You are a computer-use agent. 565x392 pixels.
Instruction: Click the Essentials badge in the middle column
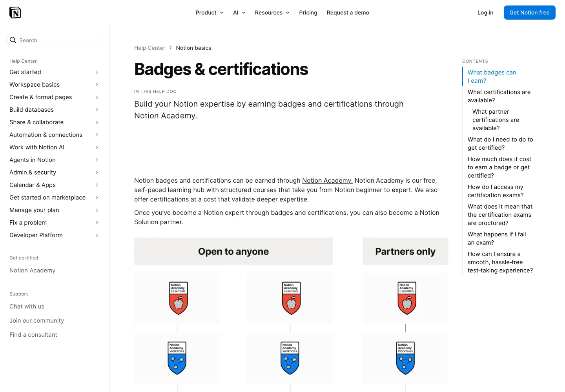tap(291, 298)
